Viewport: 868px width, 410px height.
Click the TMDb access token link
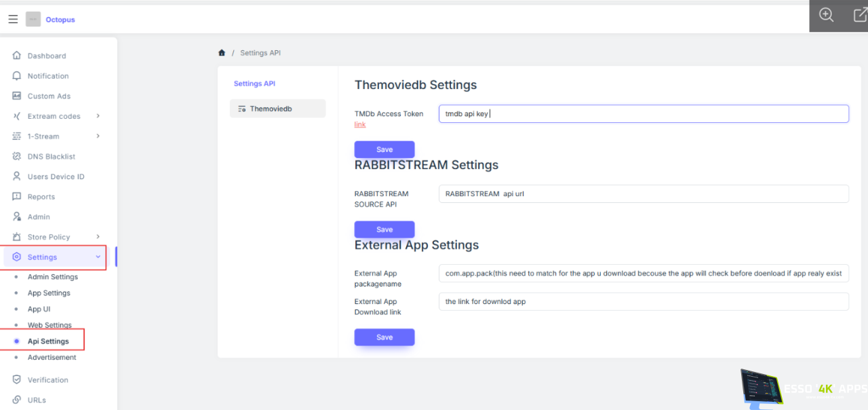click(x=360, y=125)
